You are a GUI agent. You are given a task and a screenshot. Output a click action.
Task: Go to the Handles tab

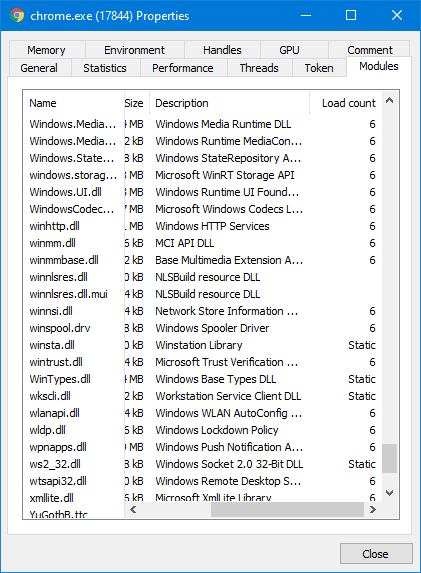tap(222, 50)
